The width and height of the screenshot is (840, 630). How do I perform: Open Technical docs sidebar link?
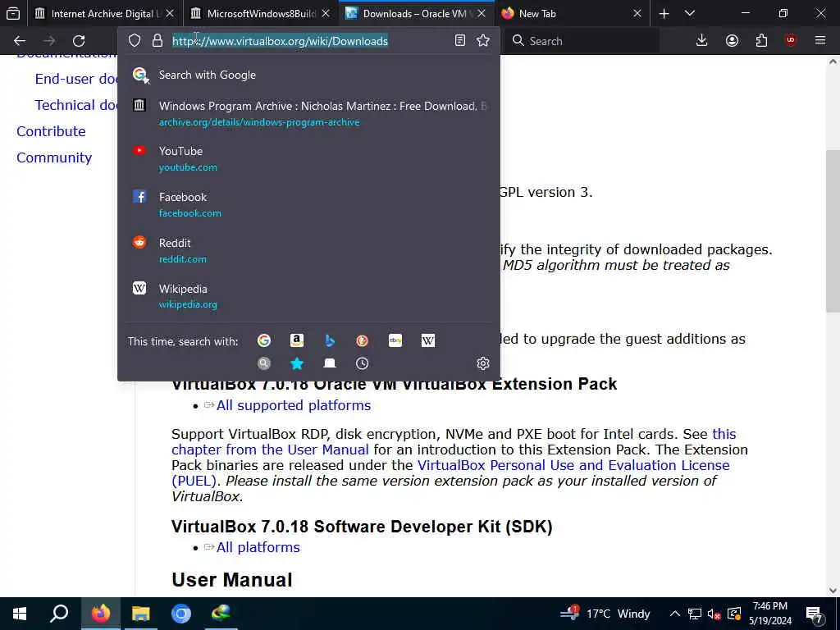[x=76, y=105]
